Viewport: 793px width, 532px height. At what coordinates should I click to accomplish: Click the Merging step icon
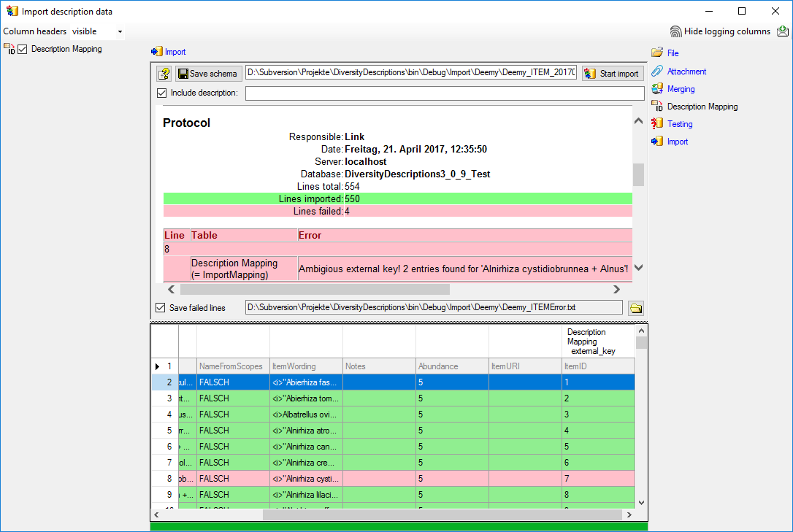pyautogui.click(x=657, y=89)
